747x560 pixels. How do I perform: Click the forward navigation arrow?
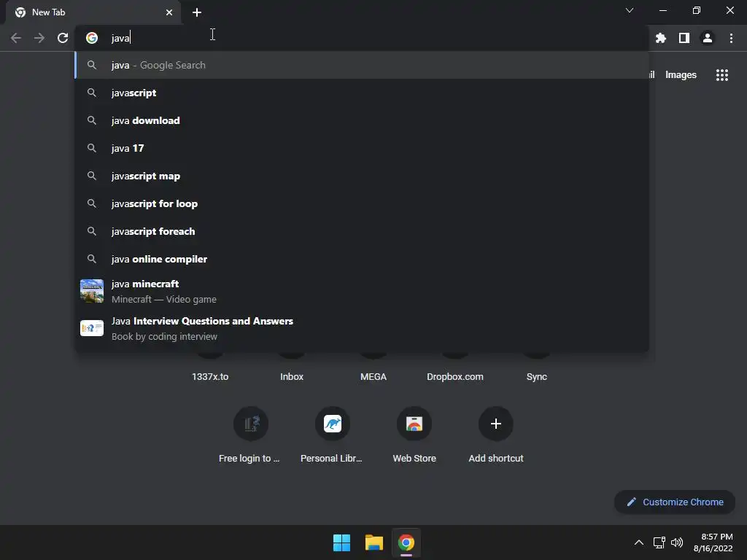pos(39,38)
